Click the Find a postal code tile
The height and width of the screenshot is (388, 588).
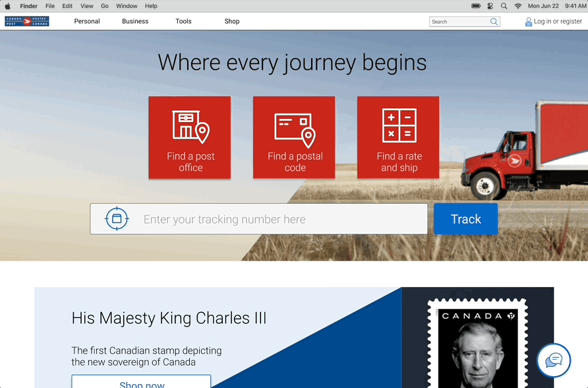pyautogui.click(x=295, y=138)
